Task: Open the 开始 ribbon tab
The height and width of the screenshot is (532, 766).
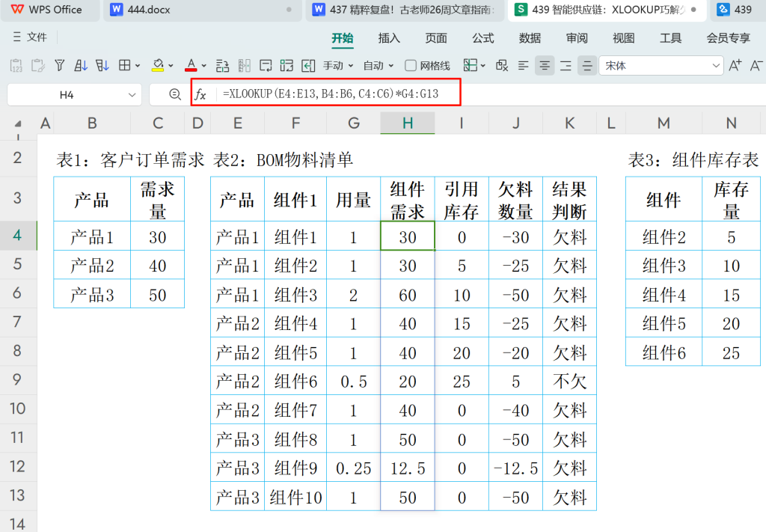Action: (343, 38)
